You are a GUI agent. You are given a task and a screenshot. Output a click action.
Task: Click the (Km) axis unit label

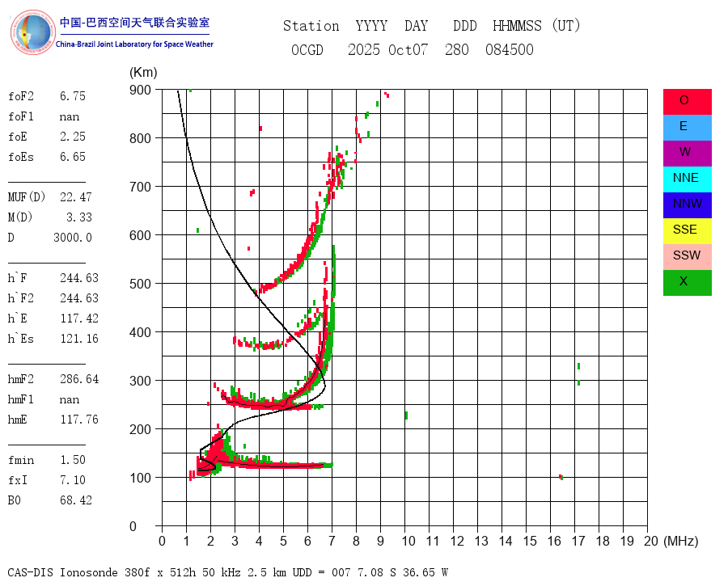[143, 73]
